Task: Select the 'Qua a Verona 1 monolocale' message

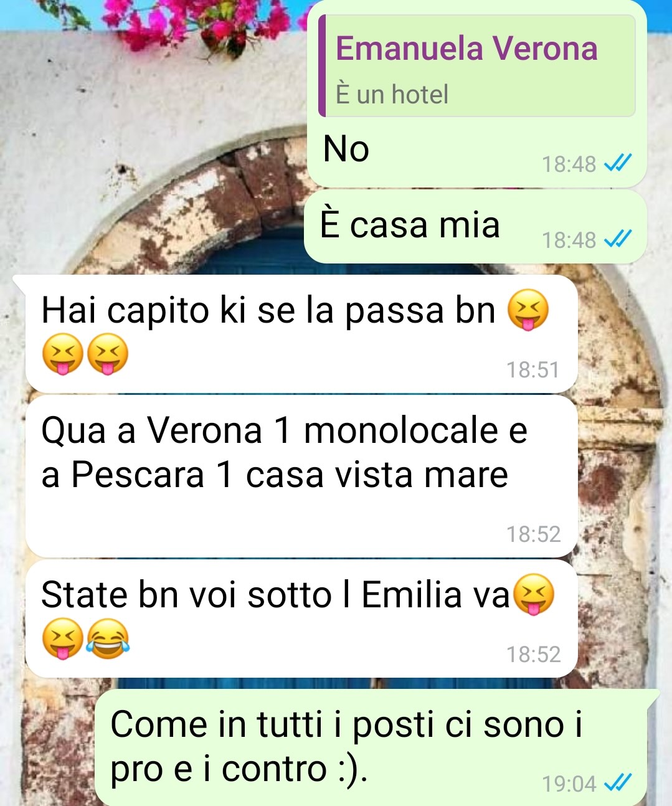Action: [301, 476]
